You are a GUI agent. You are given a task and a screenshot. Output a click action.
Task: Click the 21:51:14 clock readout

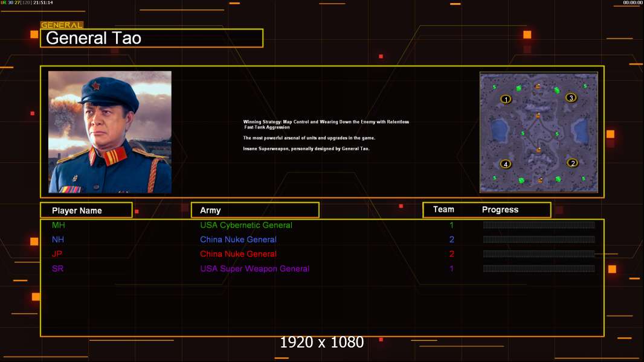tap(43, 2)
